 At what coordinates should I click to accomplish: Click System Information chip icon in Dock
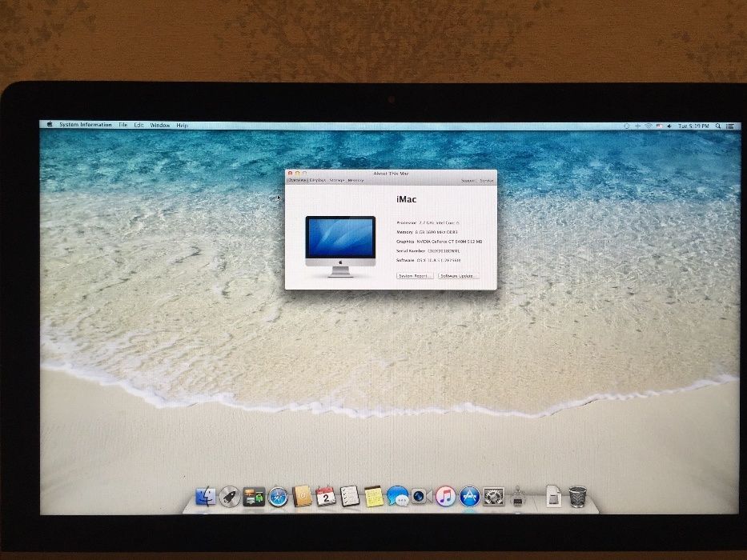(x=518, y=496)
